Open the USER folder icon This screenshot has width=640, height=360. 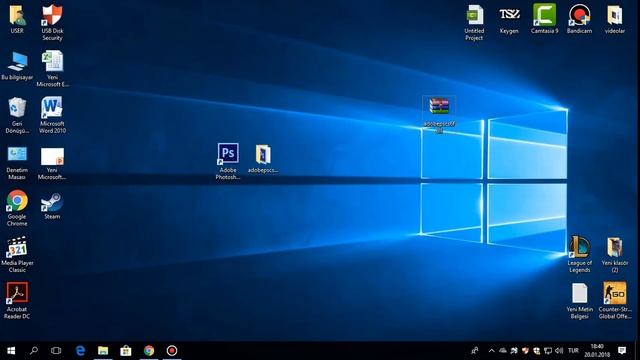[17, 19]
